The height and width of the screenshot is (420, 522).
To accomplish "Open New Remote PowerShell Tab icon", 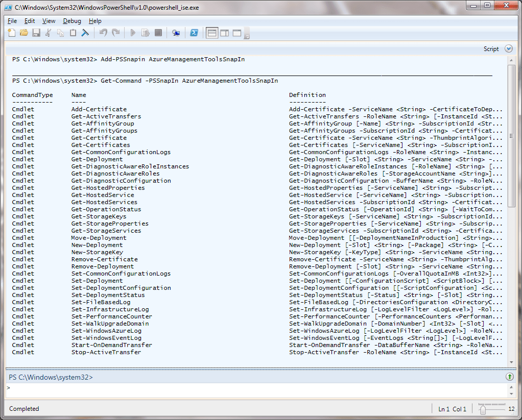I will (x=176, y=33).
